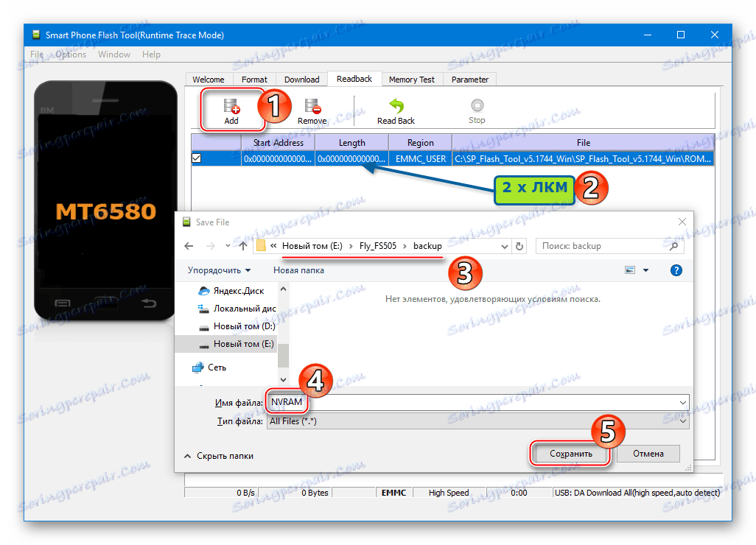Select Сеть network item
This screenshot has width=756, height=545.
point(209,368)
